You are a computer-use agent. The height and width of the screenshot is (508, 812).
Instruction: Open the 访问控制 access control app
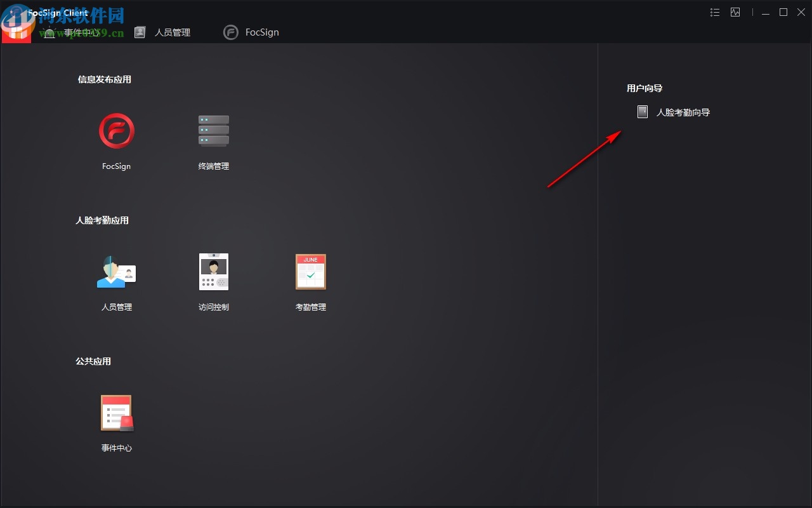pos(213,272)
